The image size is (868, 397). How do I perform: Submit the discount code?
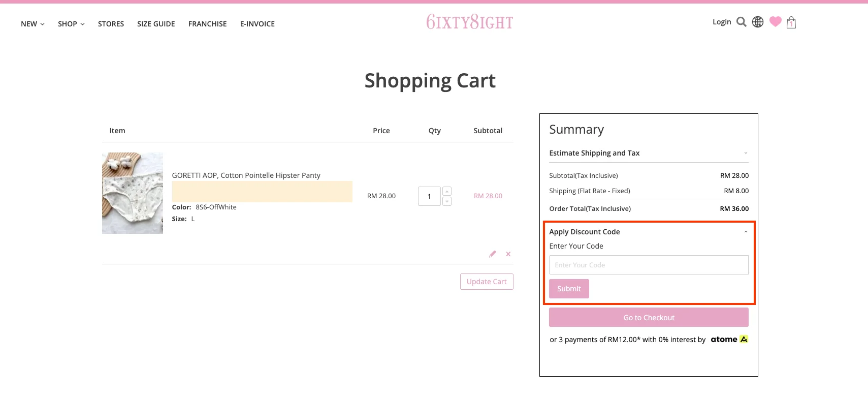[x=569, y=289]
